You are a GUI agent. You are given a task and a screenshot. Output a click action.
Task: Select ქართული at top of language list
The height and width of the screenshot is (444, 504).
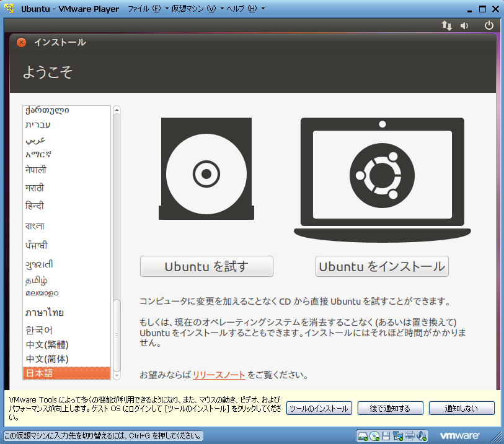pos(66,110)
